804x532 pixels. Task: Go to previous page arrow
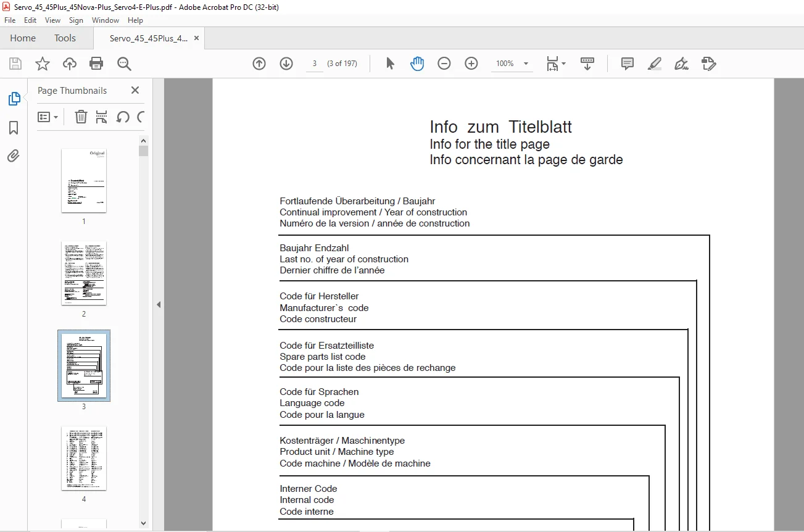pos(259,64)
